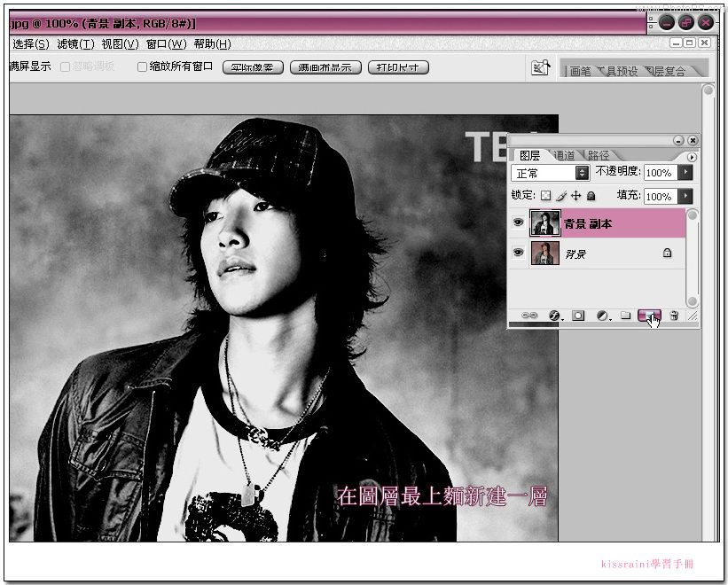Open layers palette flyout menu arrow
This screenshot has width=728, height=585.
(692, 157)
